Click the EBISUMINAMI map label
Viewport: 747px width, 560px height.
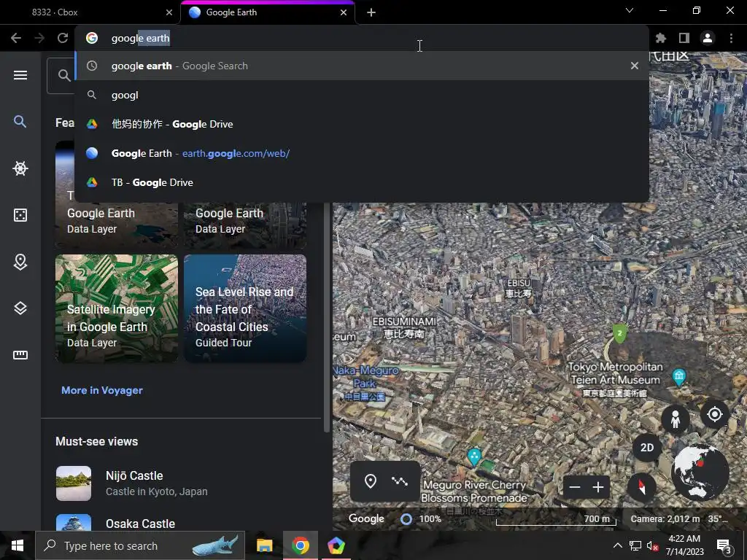click(x=404, y=327)
